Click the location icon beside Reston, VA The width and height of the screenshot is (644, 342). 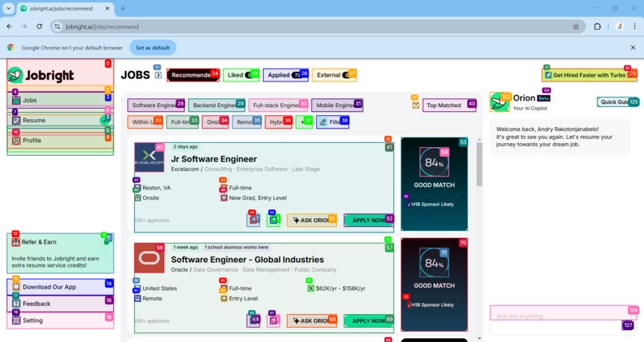[x=137, y=188]
